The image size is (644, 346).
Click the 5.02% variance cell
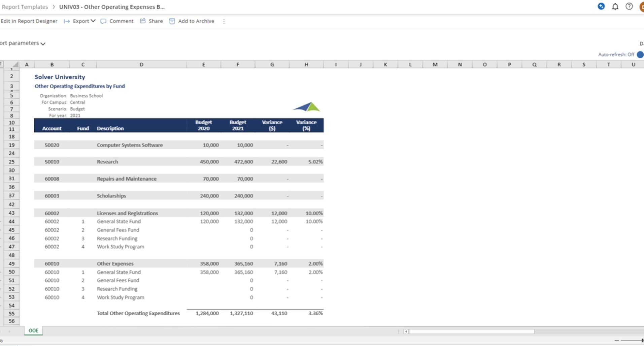point(315,162)
